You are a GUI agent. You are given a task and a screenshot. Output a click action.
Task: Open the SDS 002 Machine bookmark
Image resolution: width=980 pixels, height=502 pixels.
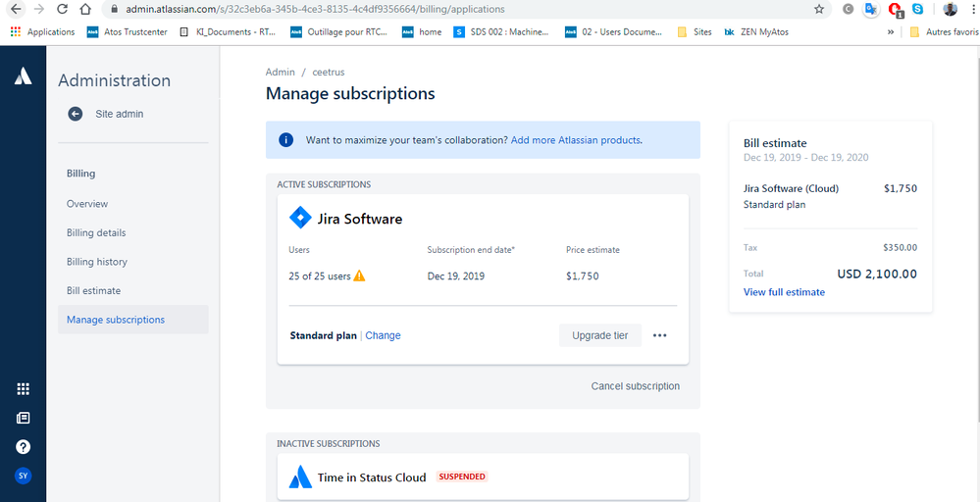click(502, 31)
